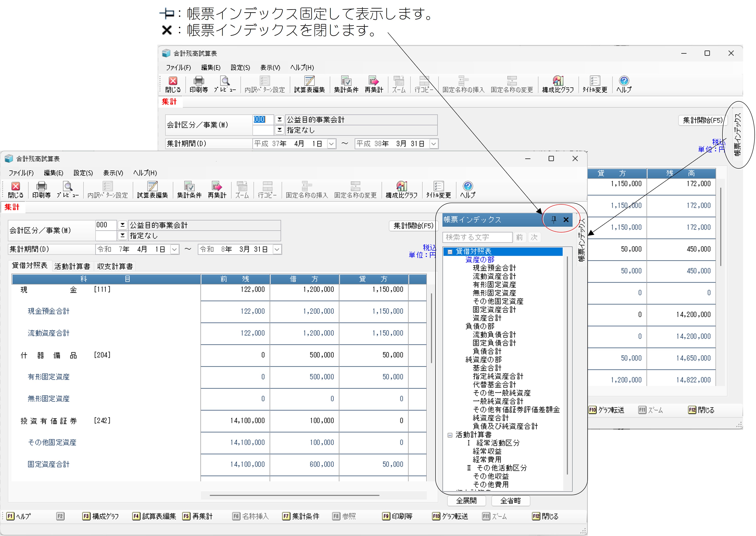Open the start date dropdown 令和7年4月1日

(x=174, y=250)
